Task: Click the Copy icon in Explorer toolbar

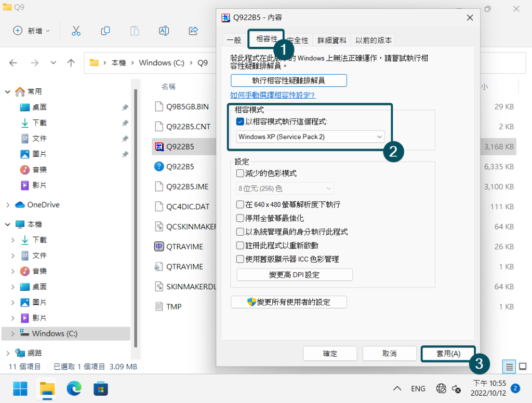Action: pyautogui.click(x=105, y=31)
